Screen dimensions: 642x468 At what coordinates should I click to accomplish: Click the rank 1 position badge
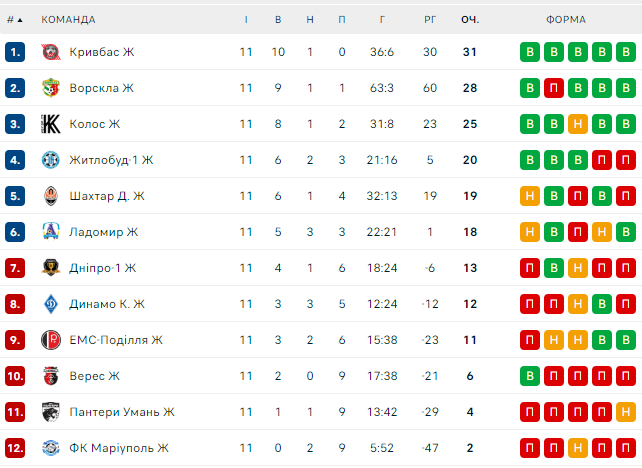(15, 52)
